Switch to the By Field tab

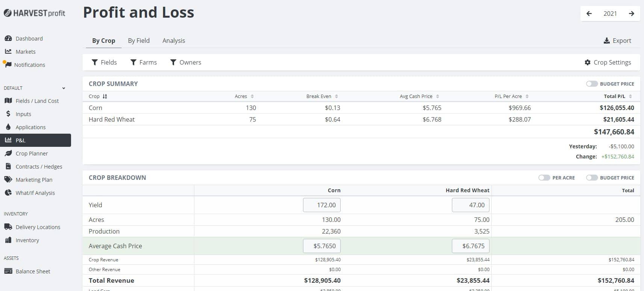pos(139,41)
